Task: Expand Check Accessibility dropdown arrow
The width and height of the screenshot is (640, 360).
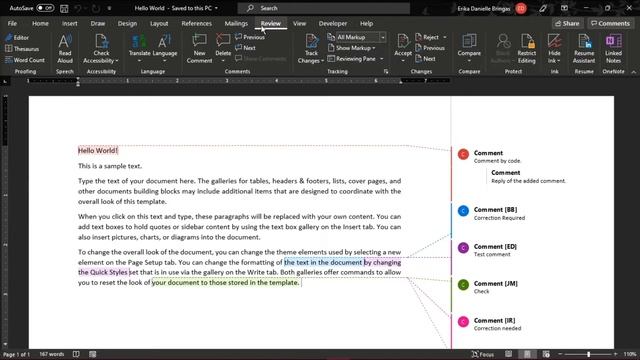Action: (117, 61)
